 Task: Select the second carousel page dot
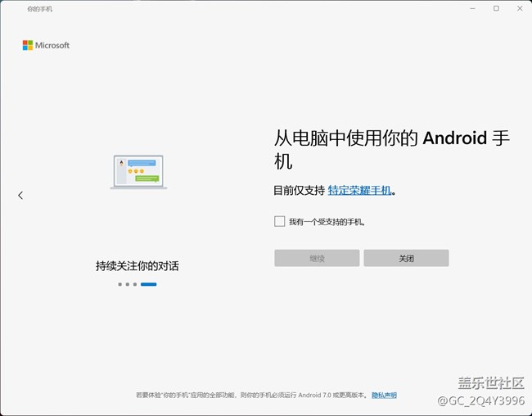click(128, 284)
